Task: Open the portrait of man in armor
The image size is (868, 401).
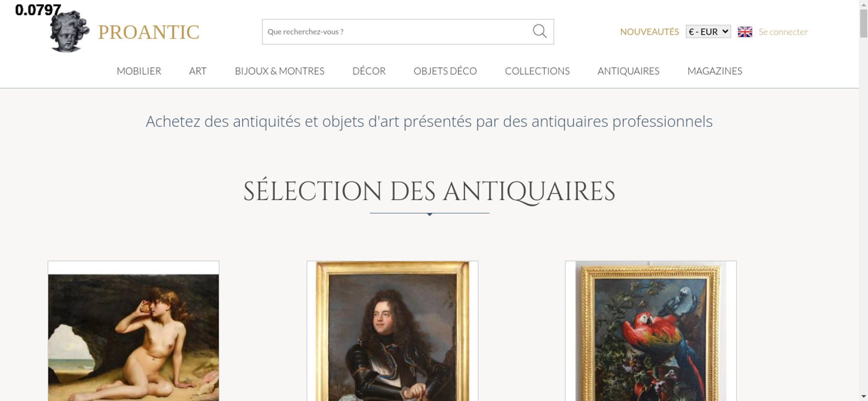Action: 392,331
